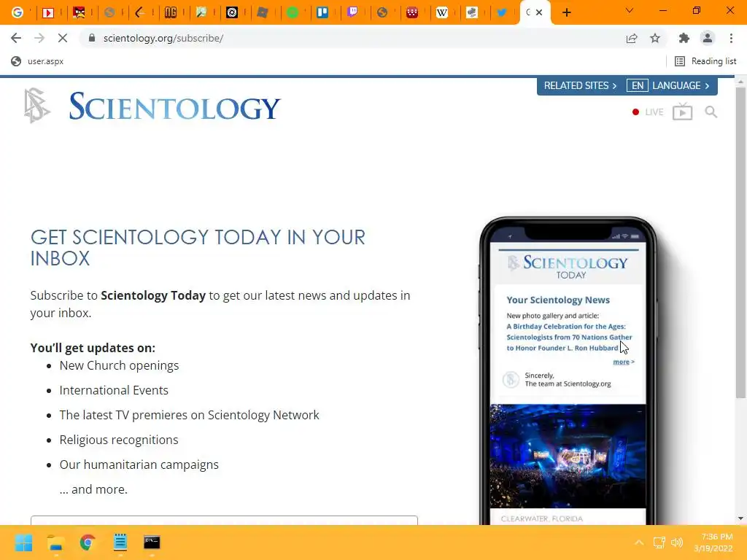
Task: Switch to the Twitter tab
Action: [502, 12]
